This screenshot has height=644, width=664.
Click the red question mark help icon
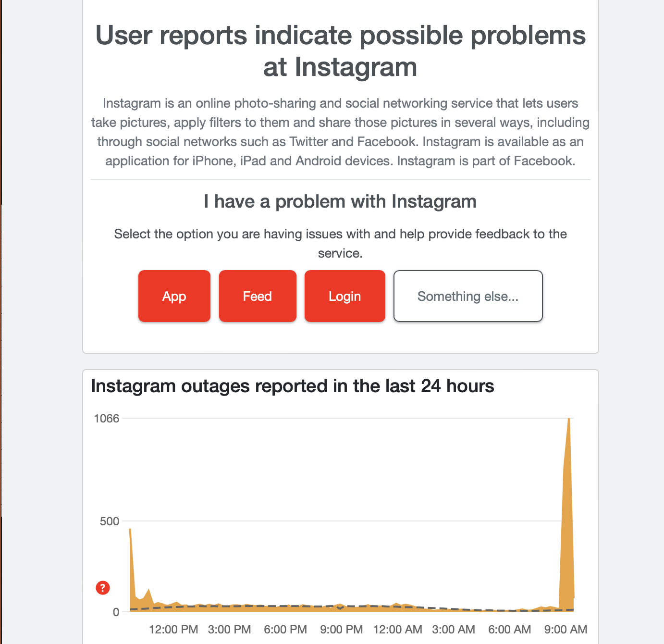point(103,587)
